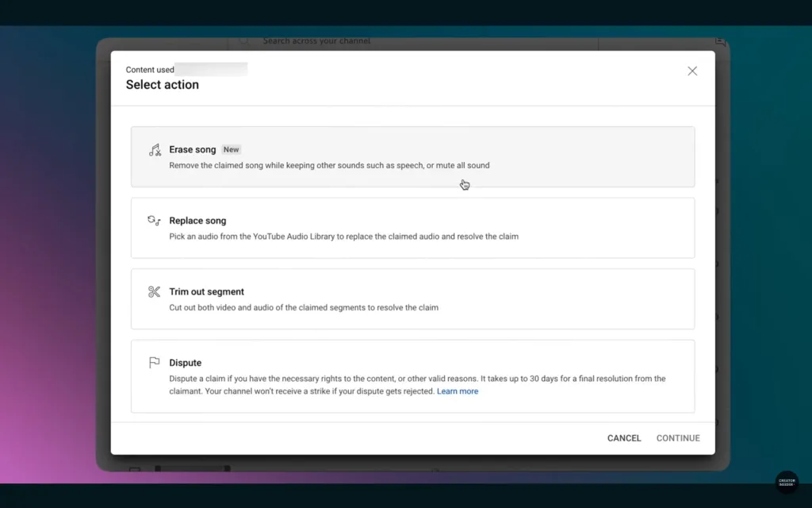The height and width of the screenshot is (508, 812).
Task: Click the Replace song swap icon
Action: tap(154, 221)
